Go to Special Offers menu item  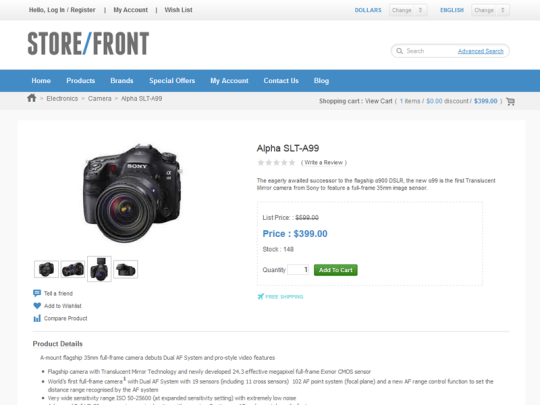click(172, 81)
